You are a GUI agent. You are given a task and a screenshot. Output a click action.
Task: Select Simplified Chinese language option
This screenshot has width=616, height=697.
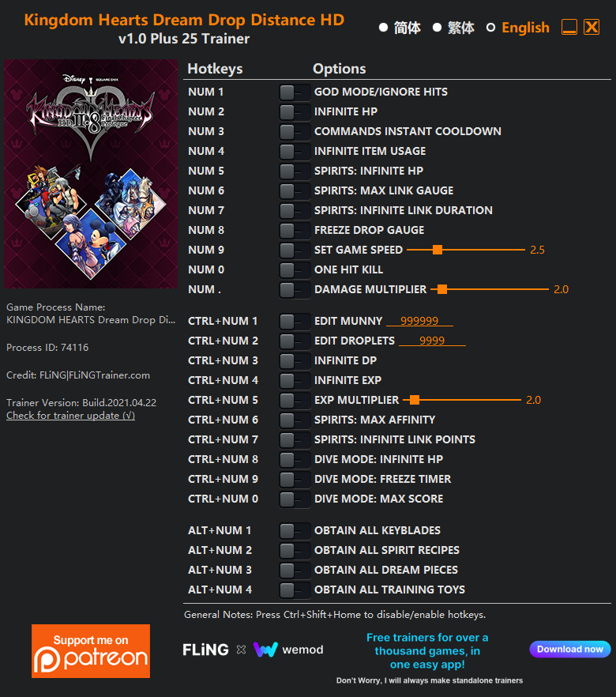click(x=400, y=28)
